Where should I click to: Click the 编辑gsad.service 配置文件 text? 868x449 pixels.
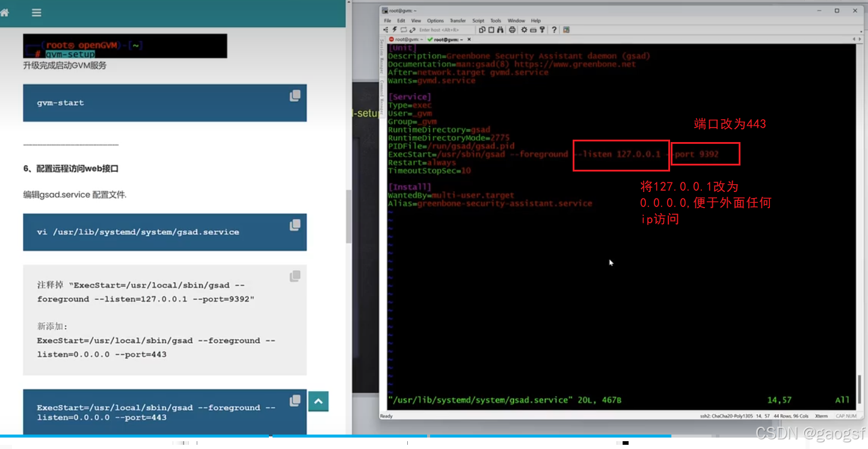pyautogui.click(x=75, y=195)
